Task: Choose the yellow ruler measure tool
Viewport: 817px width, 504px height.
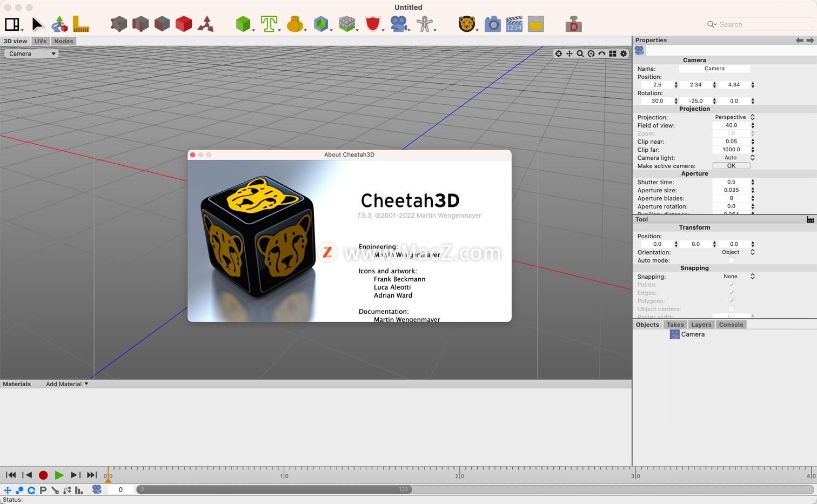Action: 81,24
